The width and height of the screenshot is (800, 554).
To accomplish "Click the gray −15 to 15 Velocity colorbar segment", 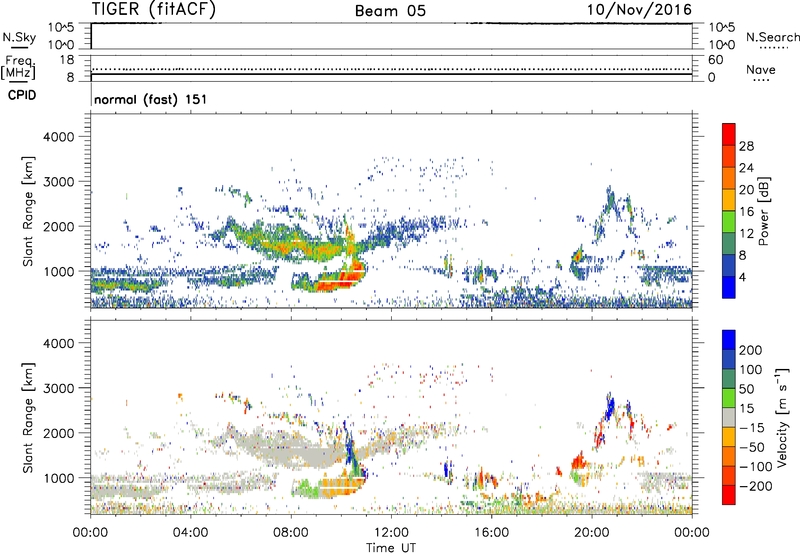I will pos(729,417).
